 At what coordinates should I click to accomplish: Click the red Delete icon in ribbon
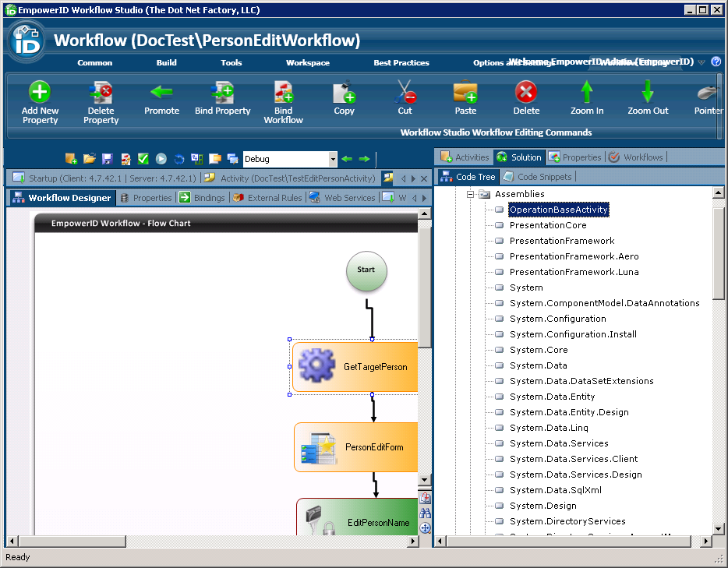(x=526, y=92)
